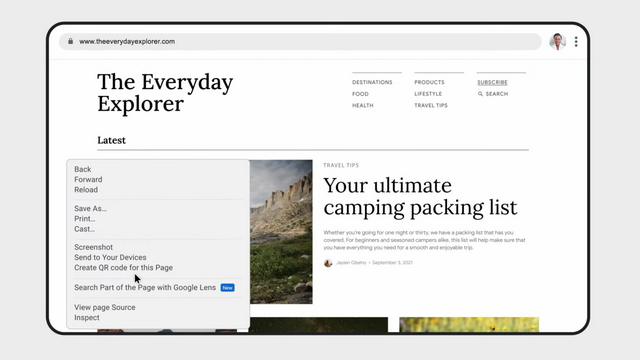
Task: Click the Travel Tips category label above headline
Action: coord(341,165)
